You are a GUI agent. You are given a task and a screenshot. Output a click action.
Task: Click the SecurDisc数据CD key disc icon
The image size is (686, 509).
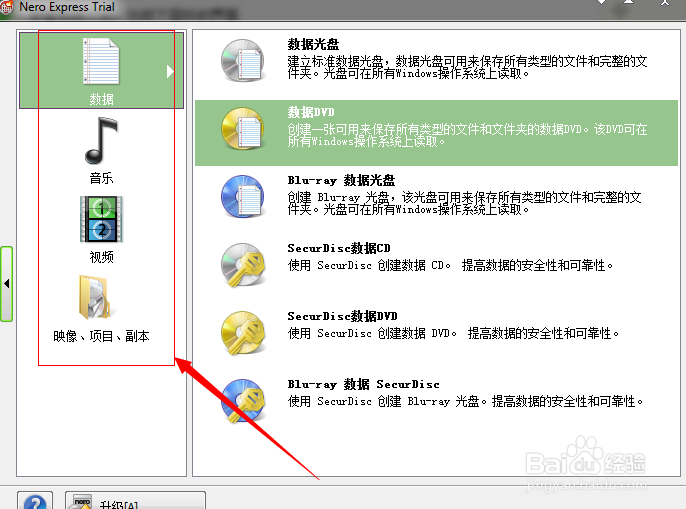coord(243,265)
